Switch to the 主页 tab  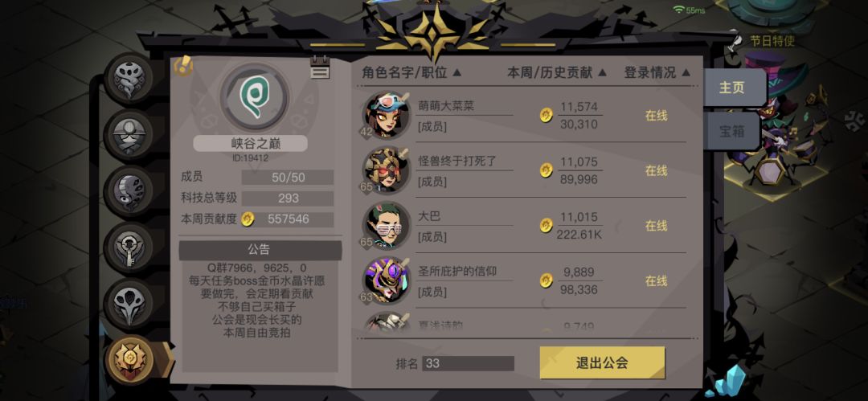coord(732,88)
